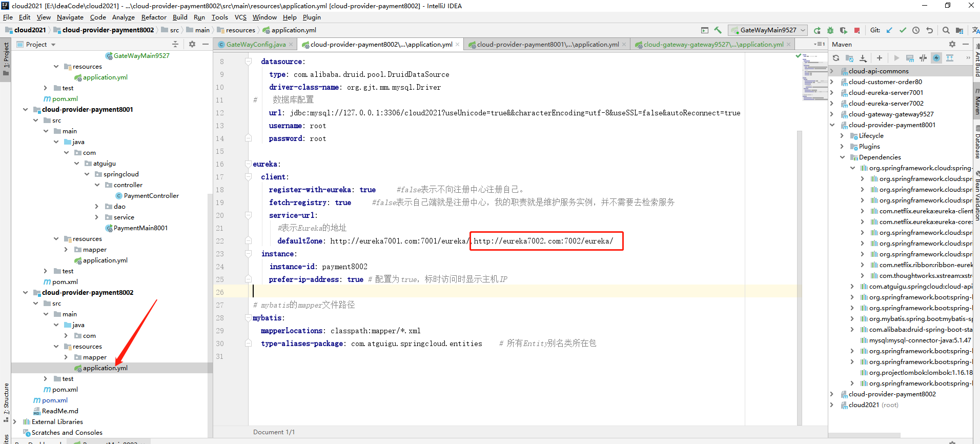Click the translate icon in top toolbar
The width and height of the screenshot is (980, 444).
pos(975,30)
